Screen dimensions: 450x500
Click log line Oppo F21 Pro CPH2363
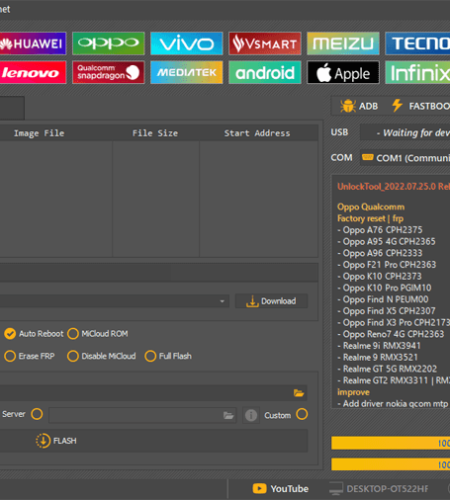[x=387, y=265]
